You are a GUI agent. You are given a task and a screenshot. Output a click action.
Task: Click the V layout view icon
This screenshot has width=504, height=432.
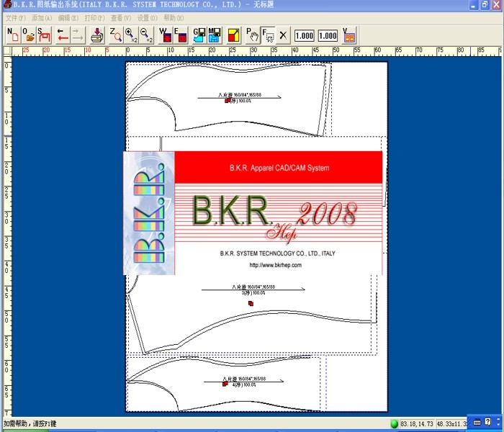click(x=348, y=35)
